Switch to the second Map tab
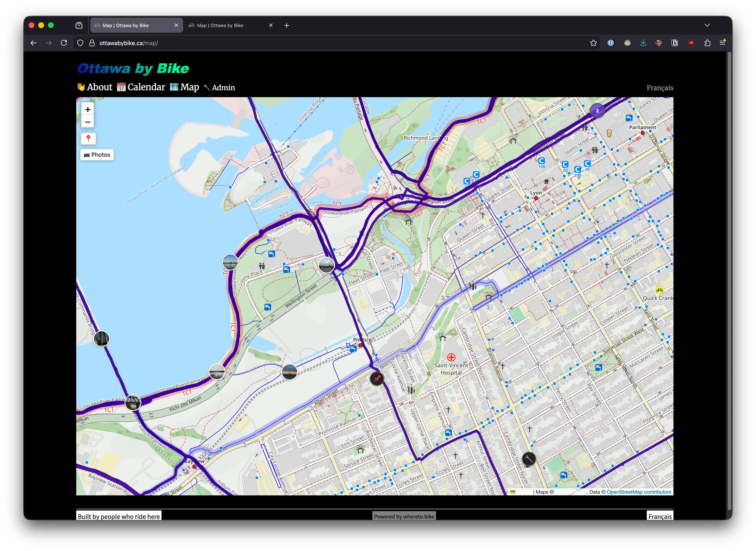Screen dimensions: 756x551 [x=220, y=25]
